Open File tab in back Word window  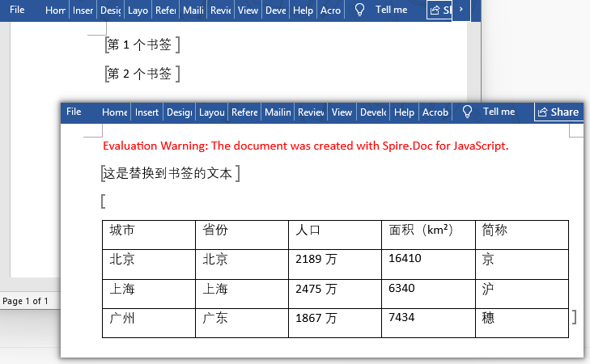point(17,10)
